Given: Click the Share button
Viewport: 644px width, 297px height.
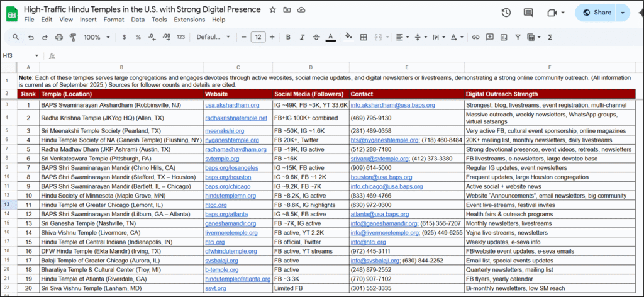Looking at the screenshot, I should (x=597, y=13).
